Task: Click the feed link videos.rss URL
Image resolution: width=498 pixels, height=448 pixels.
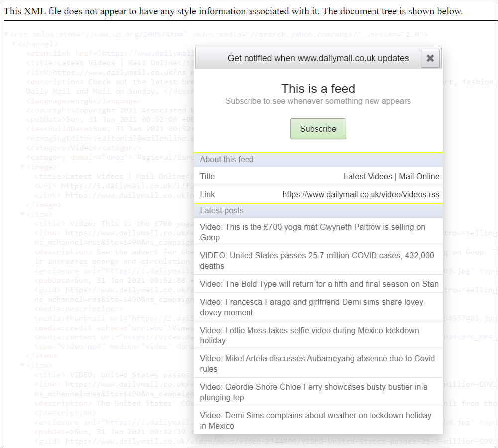Action: tap(361, 194)
